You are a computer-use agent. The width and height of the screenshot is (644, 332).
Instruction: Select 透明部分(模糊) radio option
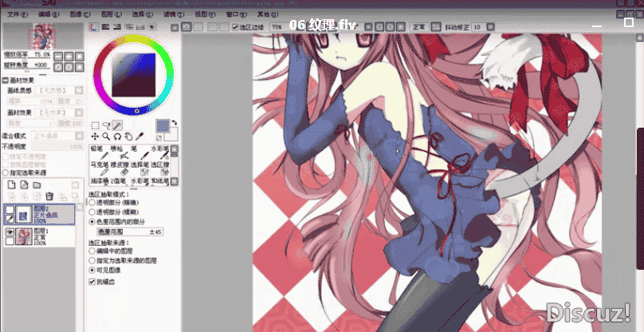click(92, 211)
